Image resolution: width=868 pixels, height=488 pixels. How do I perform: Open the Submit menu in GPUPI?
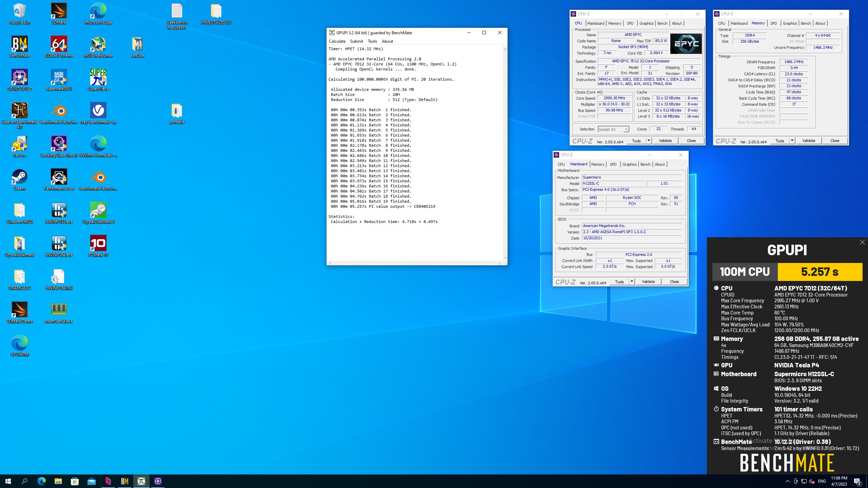[x=356, y=41]
